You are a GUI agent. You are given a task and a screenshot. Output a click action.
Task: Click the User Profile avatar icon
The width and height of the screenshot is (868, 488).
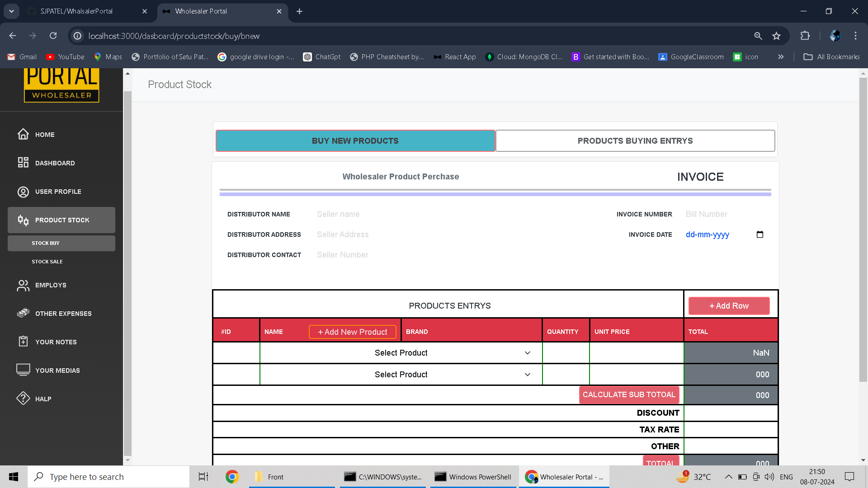click(x=23, y=192)
